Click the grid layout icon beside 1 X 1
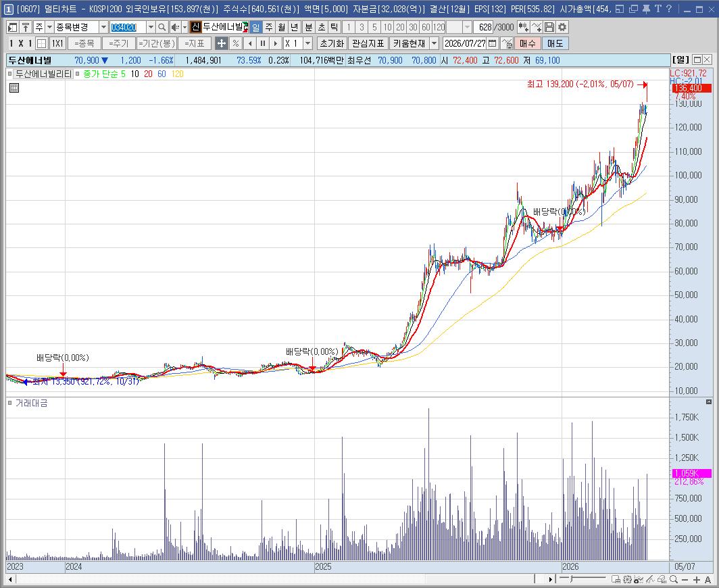Viewport: 719px width, 588px height. click(42, 43)
